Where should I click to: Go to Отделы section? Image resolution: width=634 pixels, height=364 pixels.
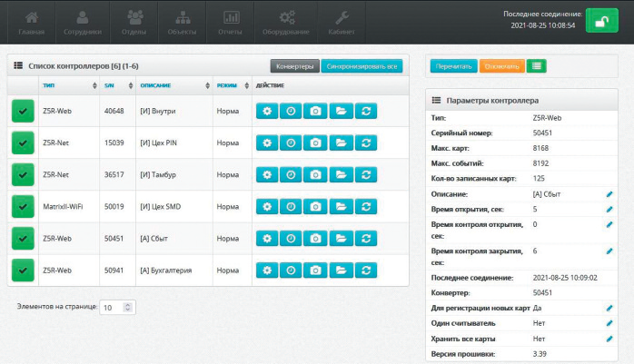134,23
